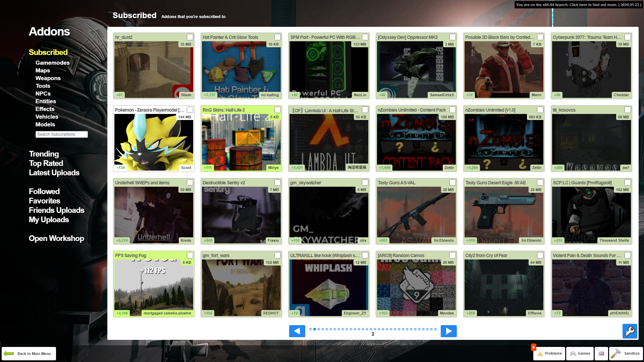This screenshot has width=644, height=362.
Task: Open the Posable 3D Black Bars thumbnail
Action: point(504,70)
